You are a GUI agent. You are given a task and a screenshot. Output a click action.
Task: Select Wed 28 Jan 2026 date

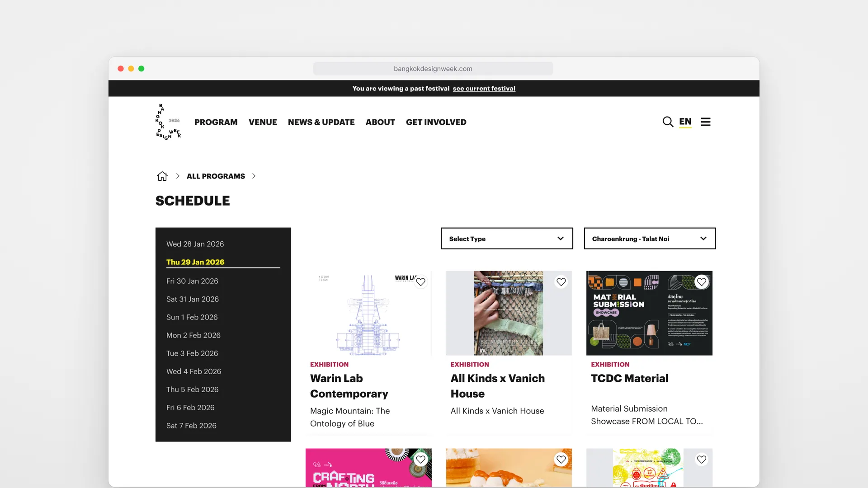(x=195, y=244)
